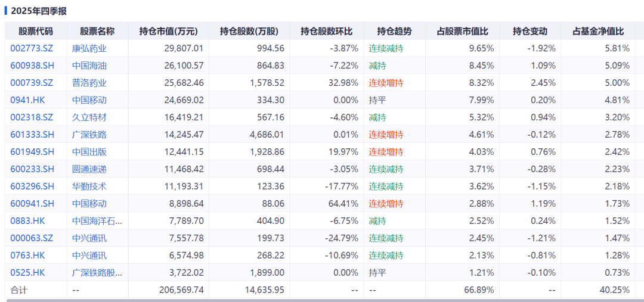This screenshot has width=644, height=302.
Task: Open the 600941.SH stock code link
Action: pos(32,204)
